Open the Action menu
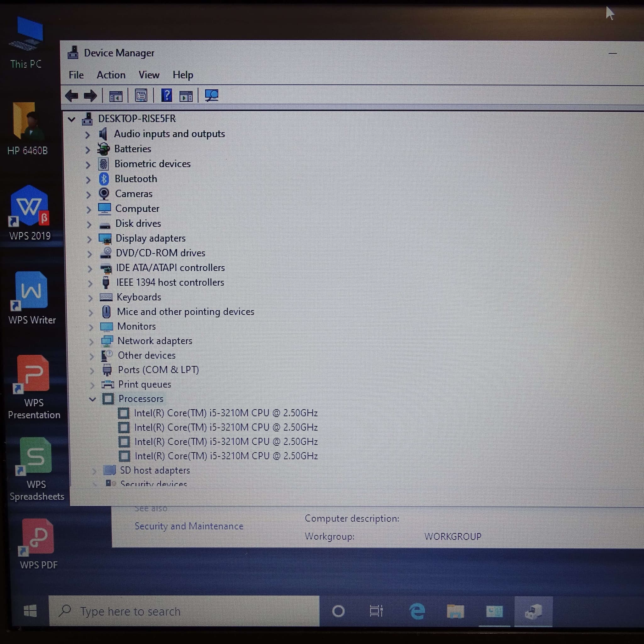The image size is (644, 644). (111, 75)
